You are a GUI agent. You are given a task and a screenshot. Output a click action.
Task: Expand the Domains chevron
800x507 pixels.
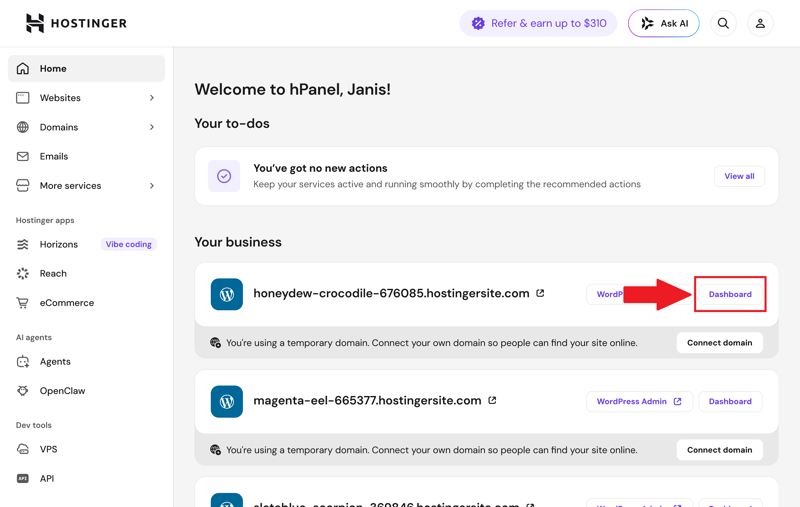(152, 127)
